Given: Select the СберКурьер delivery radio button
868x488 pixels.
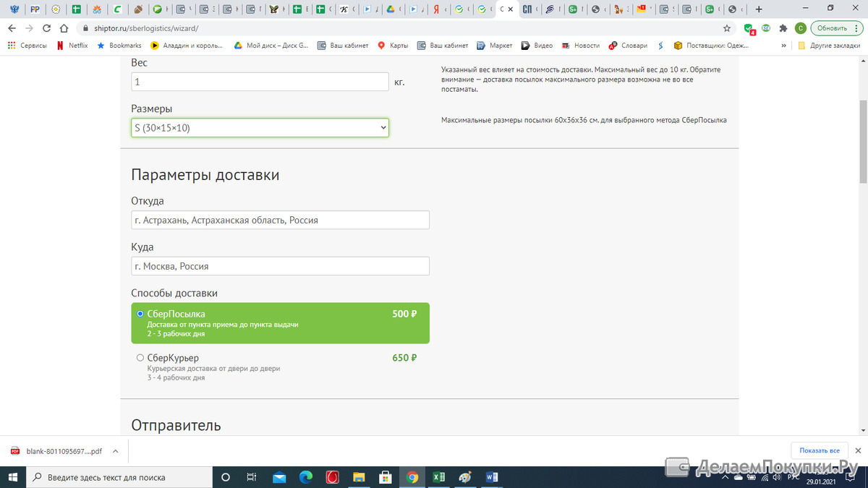Looking at the screenshot, I should coord(140,357).
